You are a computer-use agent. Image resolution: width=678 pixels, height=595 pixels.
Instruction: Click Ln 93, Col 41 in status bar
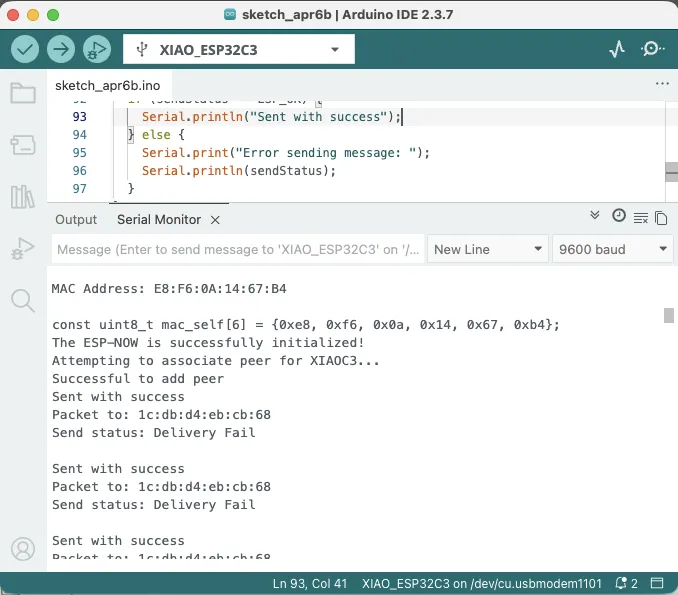pos(310,584)
